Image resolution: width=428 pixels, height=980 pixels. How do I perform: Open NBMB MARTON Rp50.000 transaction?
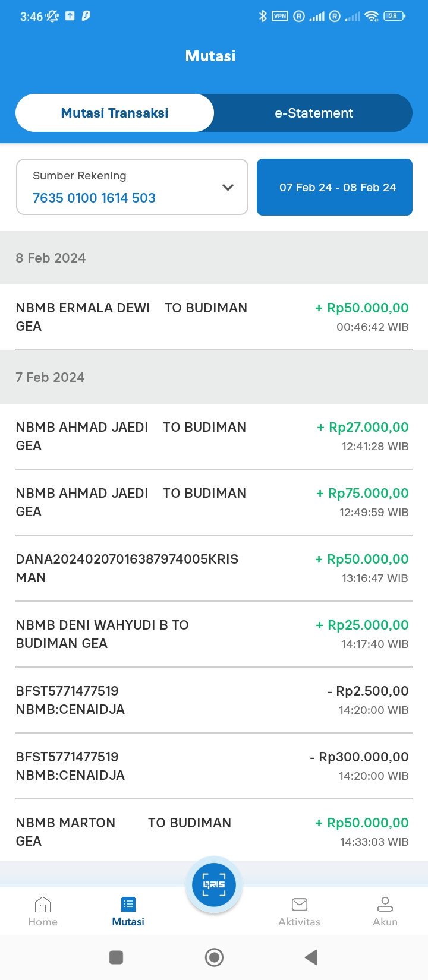214,832
